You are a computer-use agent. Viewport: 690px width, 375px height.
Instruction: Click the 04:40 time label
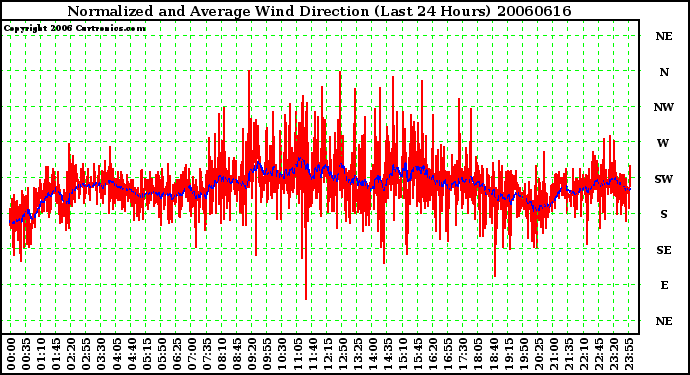(132, 354)
